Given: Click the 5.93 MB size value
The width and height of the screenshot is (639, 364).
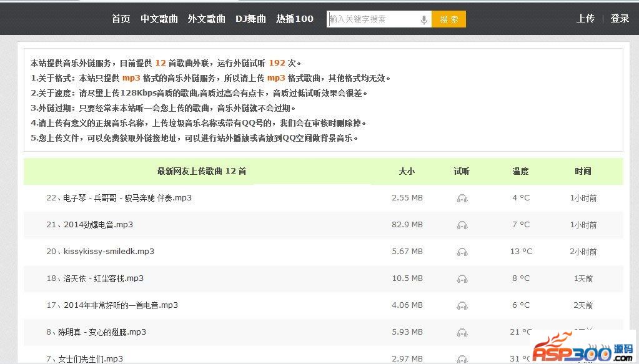Looking at the screenshot, I should click(x=407, y=332).
